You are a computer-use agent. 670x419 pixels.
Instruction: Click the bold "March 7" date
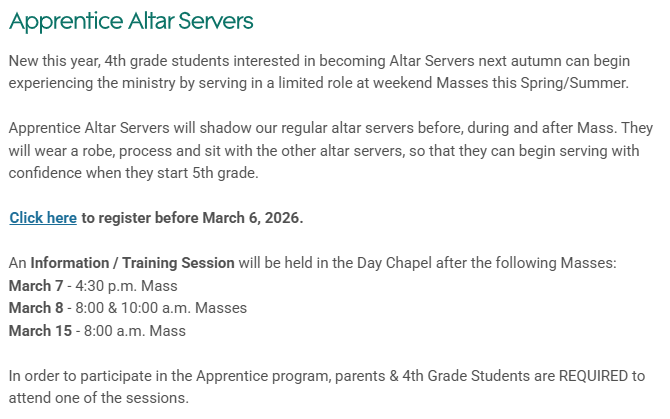36,285
